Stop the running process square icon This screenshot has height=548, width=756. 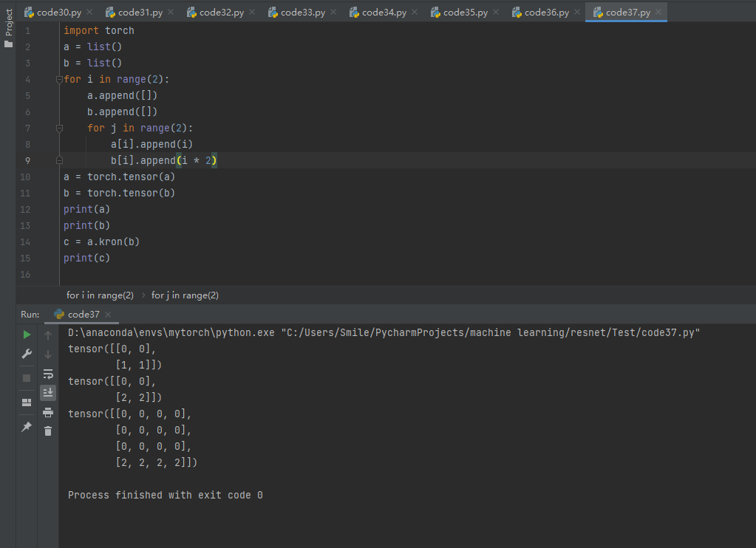tap(27, 378)
